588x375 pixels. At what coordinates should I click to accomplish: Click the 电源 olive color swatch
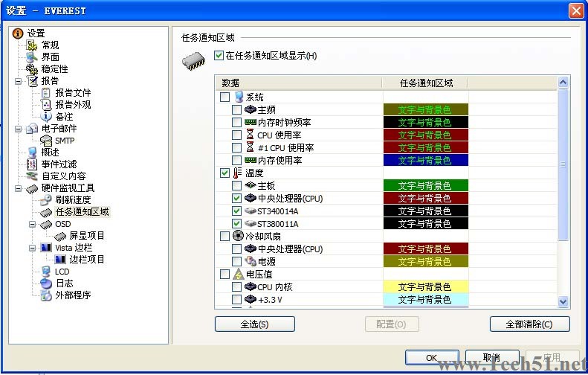pos(426,261)
